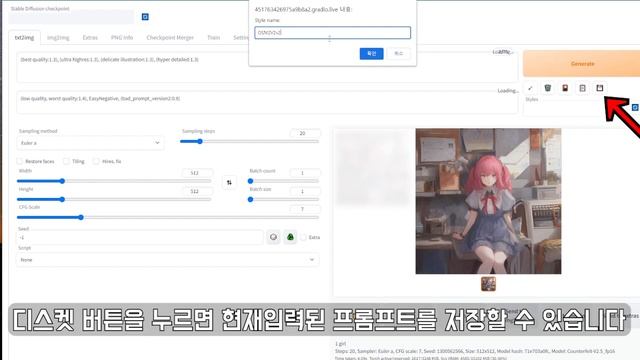640x360 pixels.
Task: Adjust the Height slider
Action: pos(114,199)
